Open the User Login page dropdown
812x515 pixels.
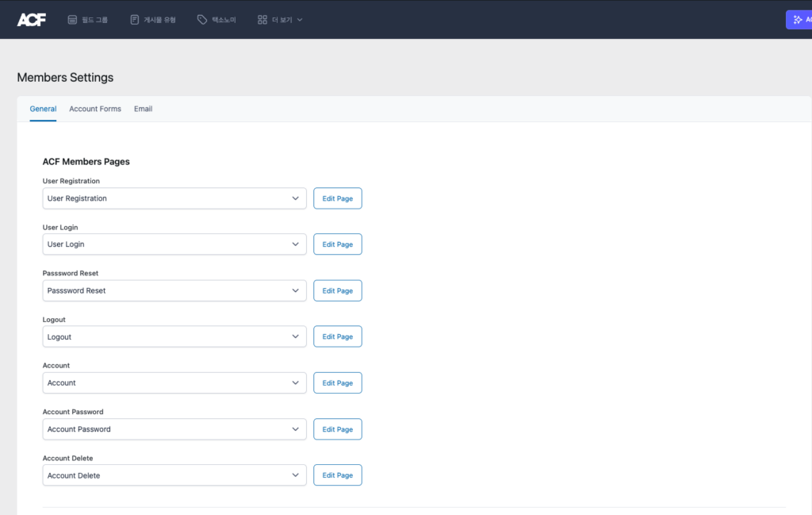[174, 244]
